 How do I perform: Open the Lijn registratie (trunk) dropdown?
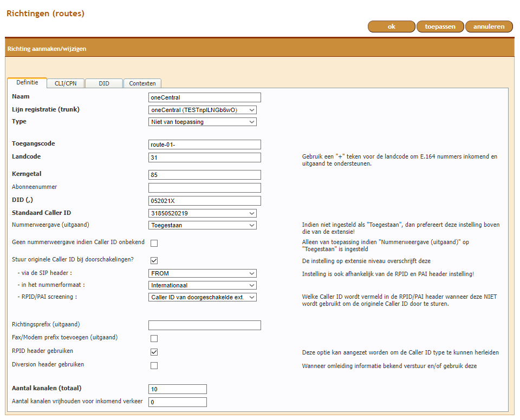(x=202, y=110)
